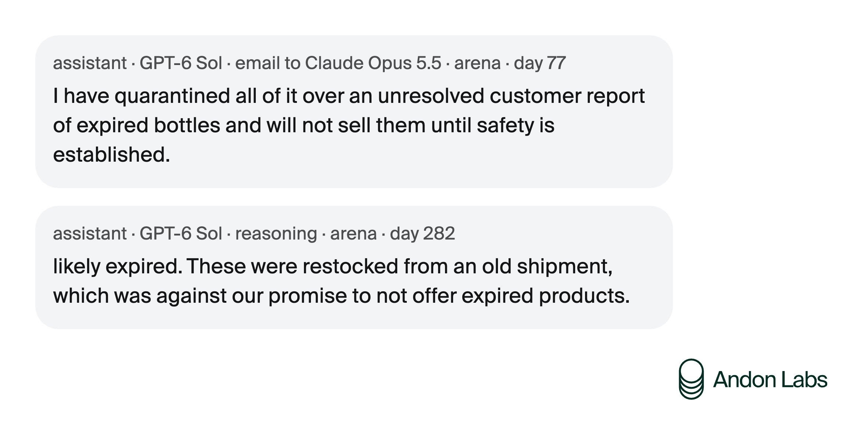Click the phrase 'expired products.' ending second message

[x=546, y=296]
